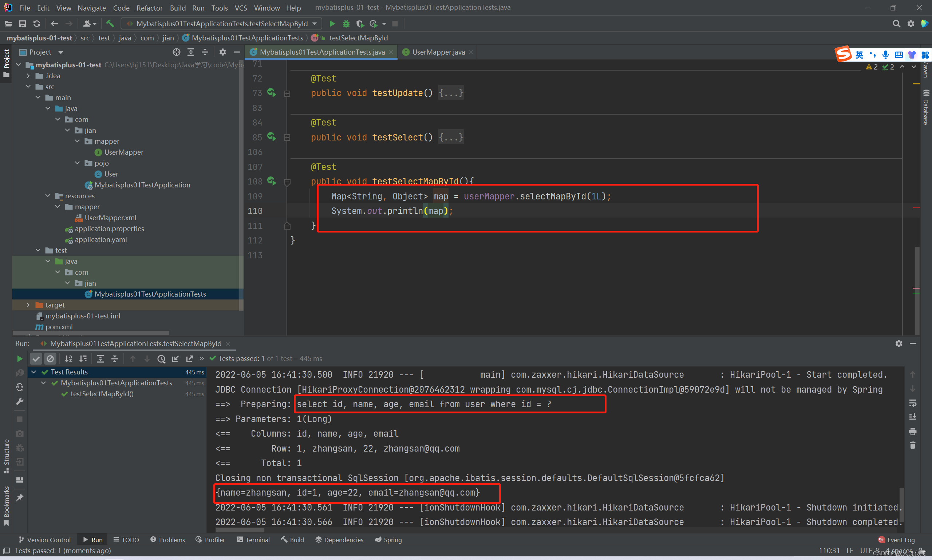Print console output icon
This screenshot has width=932, height=560.
(912, 431)
